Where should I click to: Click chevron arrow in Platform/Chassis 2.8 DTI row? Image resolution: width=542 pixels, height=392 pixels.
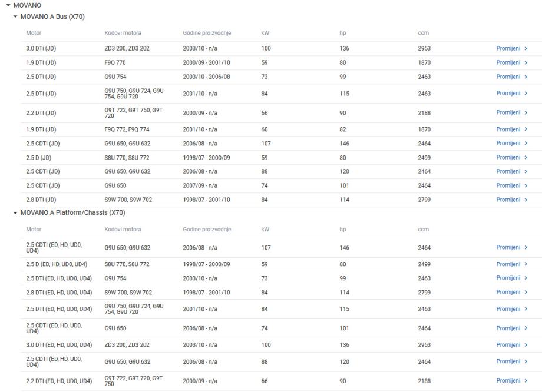[526, 292]
